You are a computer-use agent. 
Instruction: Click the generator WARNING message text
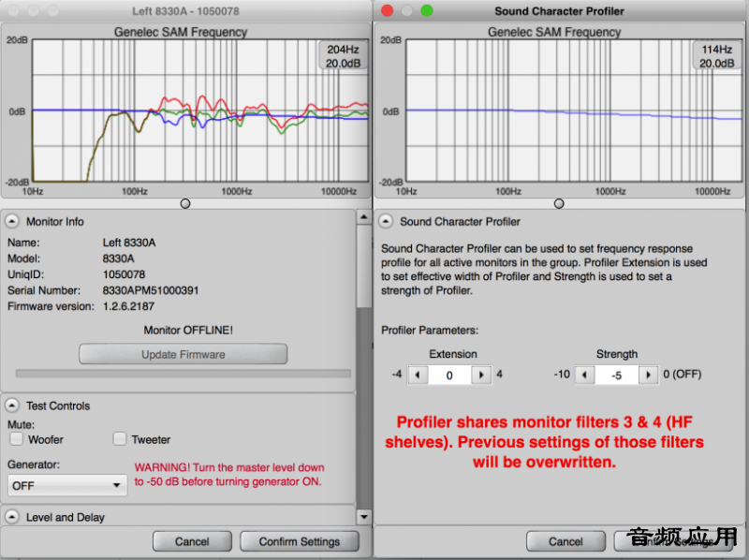229,475
